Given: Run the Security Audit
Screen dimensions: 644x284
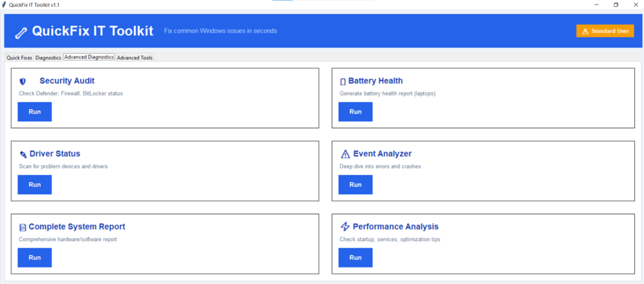Looking at the screenshot, I should pyautogui.click(x=35, y=112).
